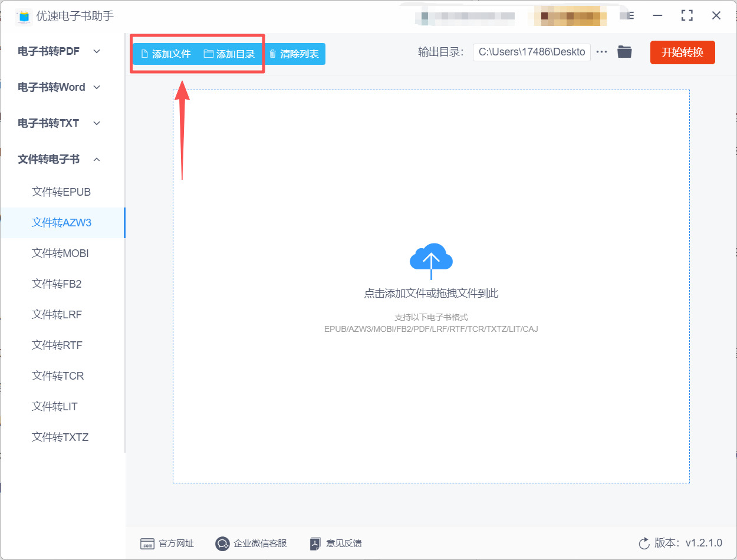Viewport: 737px width, 560px height.
Task: Click the 企业微信客服 chat icon
Action: (222, 543)
